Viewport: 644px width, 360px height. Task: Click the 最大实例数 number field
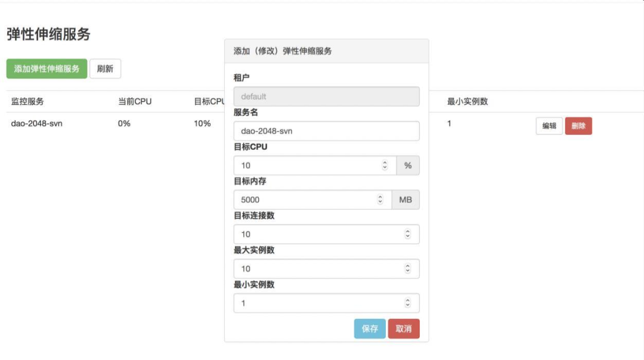coord(316,269)
